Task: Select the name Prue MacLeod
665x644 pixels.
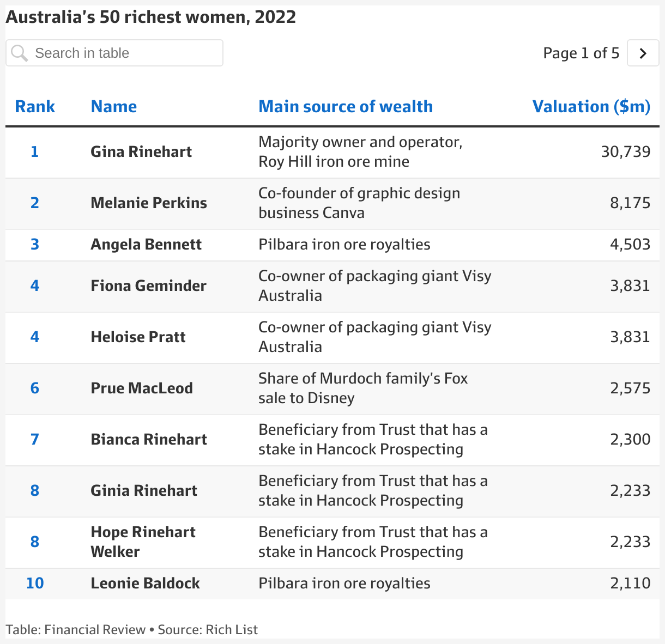Action: click(142, 388)
